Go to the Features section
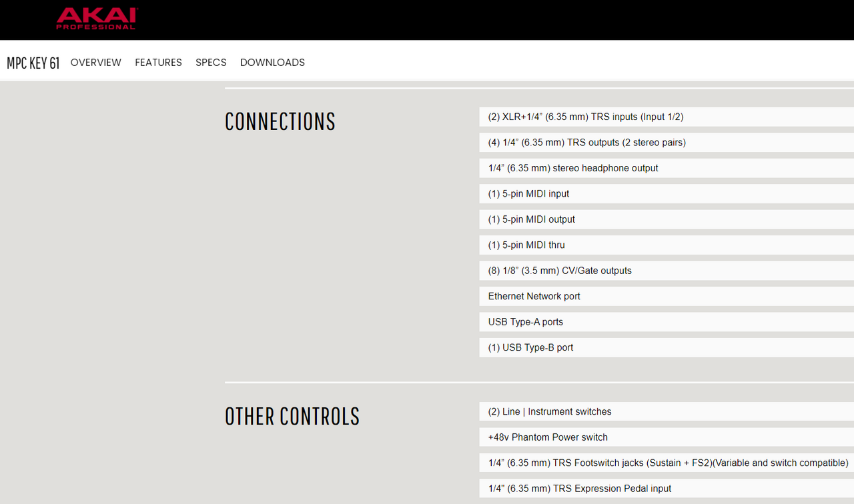 pyautogui.click(x=158, y=63)
